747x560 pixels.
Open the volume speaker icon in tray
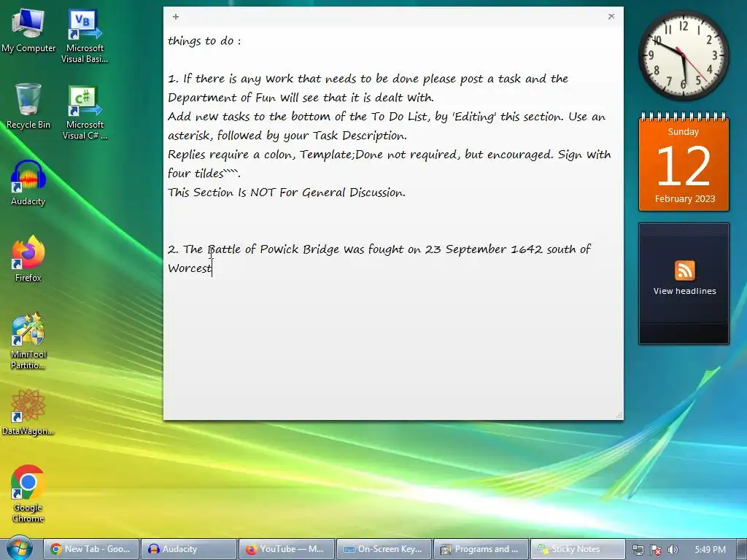point(673,550)
